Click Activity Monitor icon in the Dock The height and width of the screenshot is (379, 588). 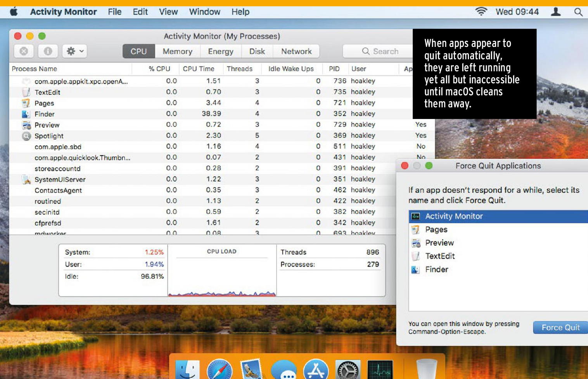(x=380, y=369)
